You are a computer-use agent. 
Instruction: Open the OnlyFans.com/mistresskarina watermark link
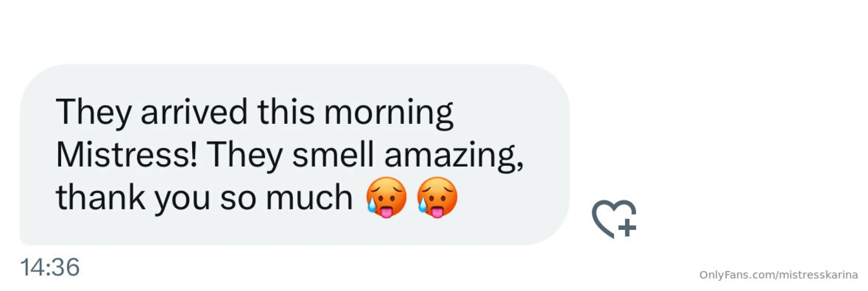click(778, 275)
